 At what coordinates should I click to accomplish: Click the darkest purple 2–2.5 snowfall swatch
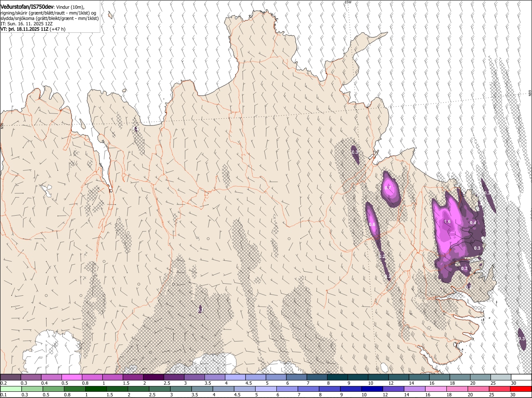click(x=153, y=377)
